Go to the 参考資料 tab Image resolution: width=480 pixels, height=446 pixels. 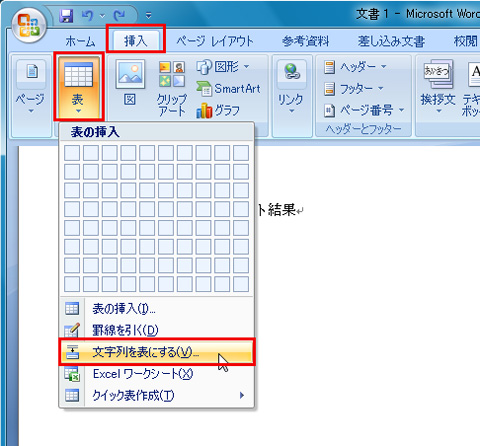[305, 41]
